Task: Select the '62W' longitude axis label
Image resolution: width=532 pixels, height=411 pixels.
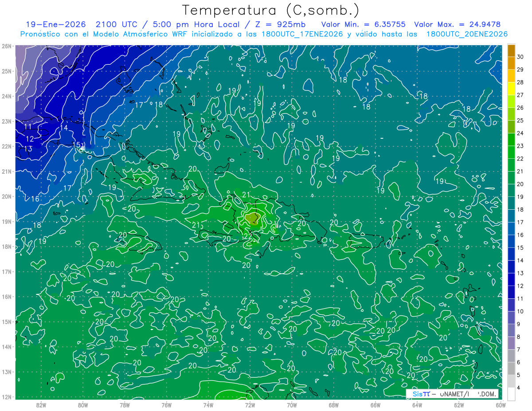Action: [x=459, y=405]
